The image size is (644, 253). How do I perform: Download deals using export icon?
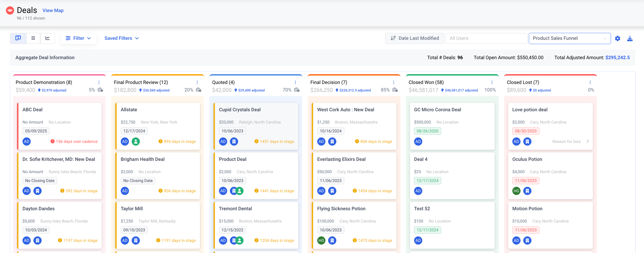(x=630, y=38)
